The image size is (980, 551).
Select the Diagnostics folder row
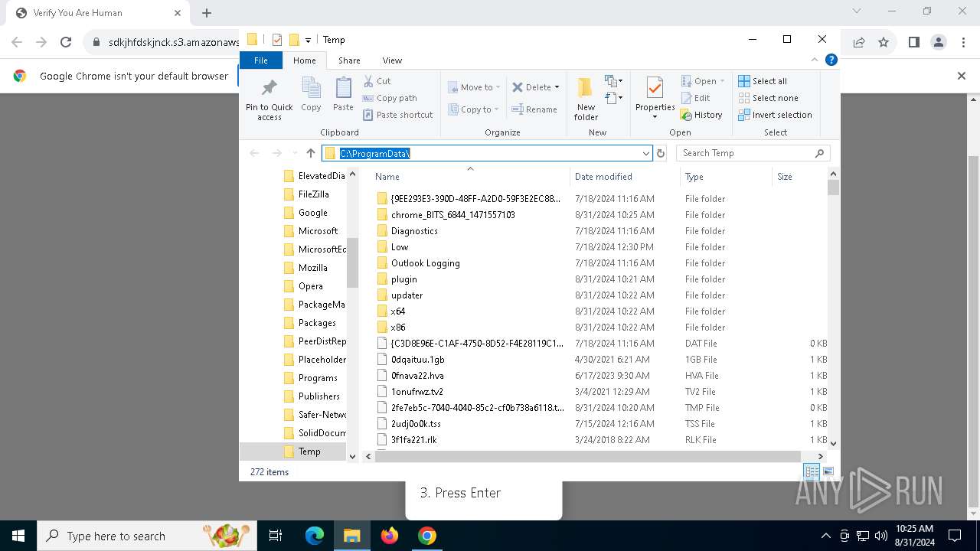click(x=600, y=231)
